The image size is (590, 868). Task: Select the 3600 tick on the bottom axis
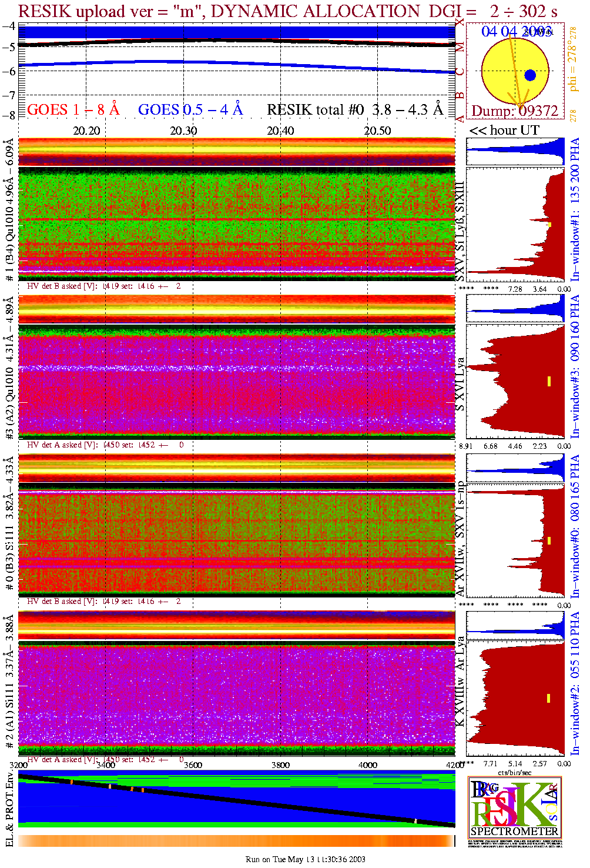point(193,765)
